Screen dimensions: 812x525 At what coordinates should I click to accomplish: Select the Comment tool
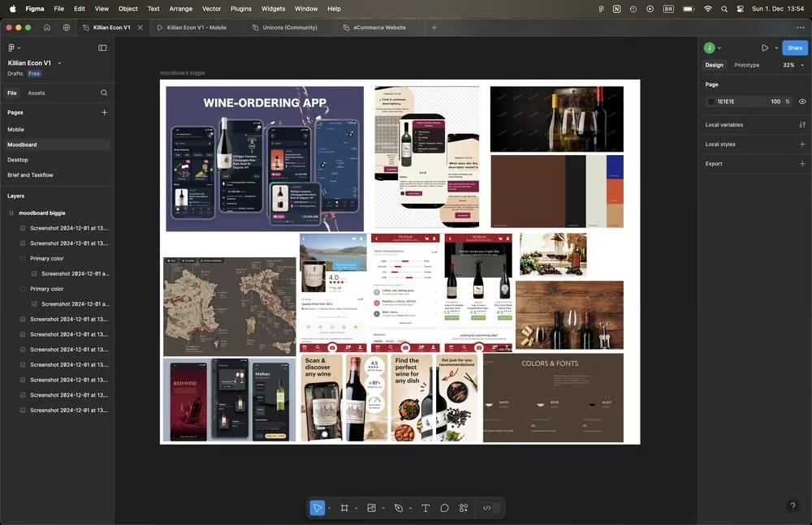point(444,508)
